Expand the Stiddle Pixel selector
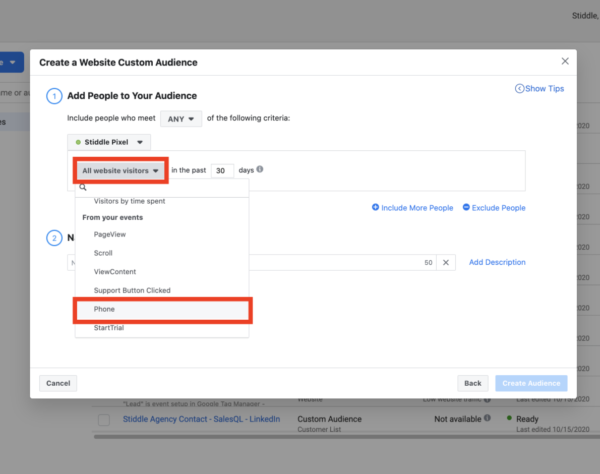 [x=109, y=143]
